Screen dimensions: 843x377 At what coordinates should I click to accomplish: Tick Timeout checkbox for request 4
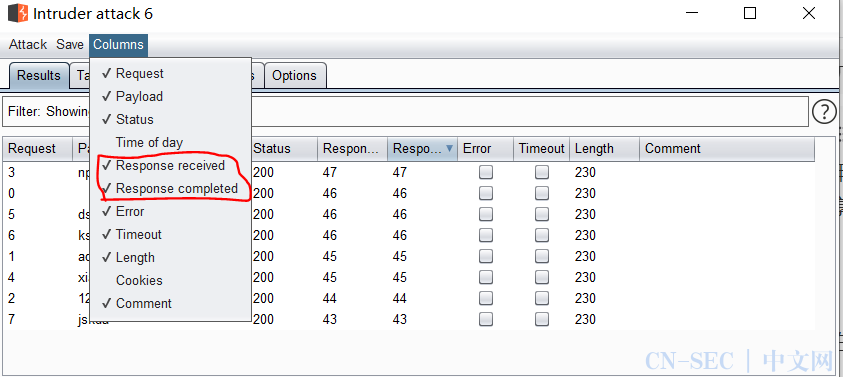pyautogui.click(x=542, y=277)
